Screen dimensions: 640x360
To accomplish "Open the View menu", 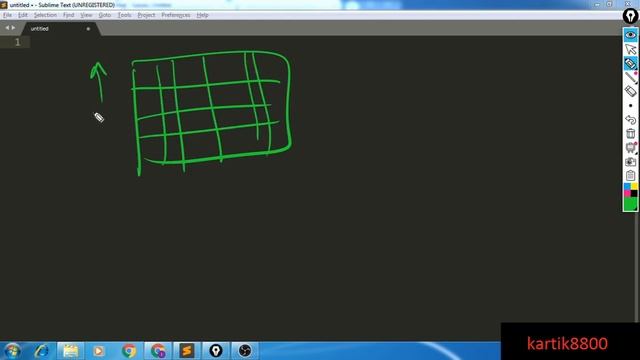I will click(x=86, y=15).
